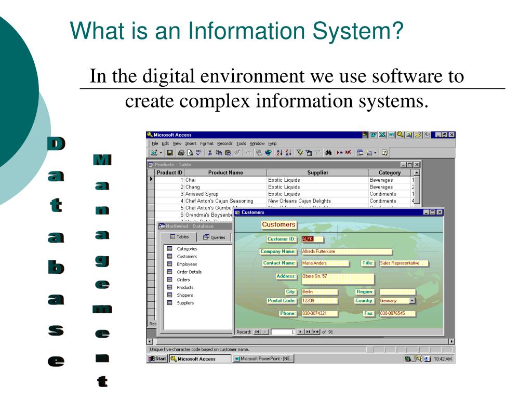This screenshot has height=399, width=532.
Task: Click the Find binoculars icon
Action: click(328, 153)
